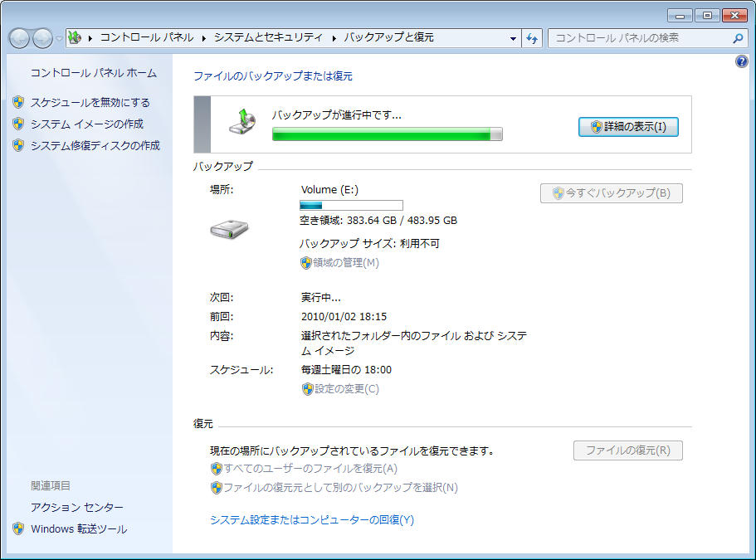Click the magnifier search icon
This screenshot has height=560, width=756.
click(738, 38)
